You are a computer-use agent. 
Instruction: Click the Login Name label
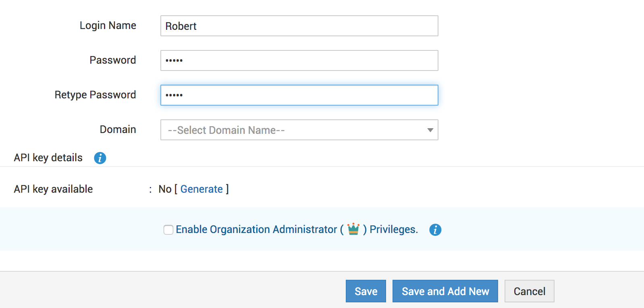tap(108, 25)
